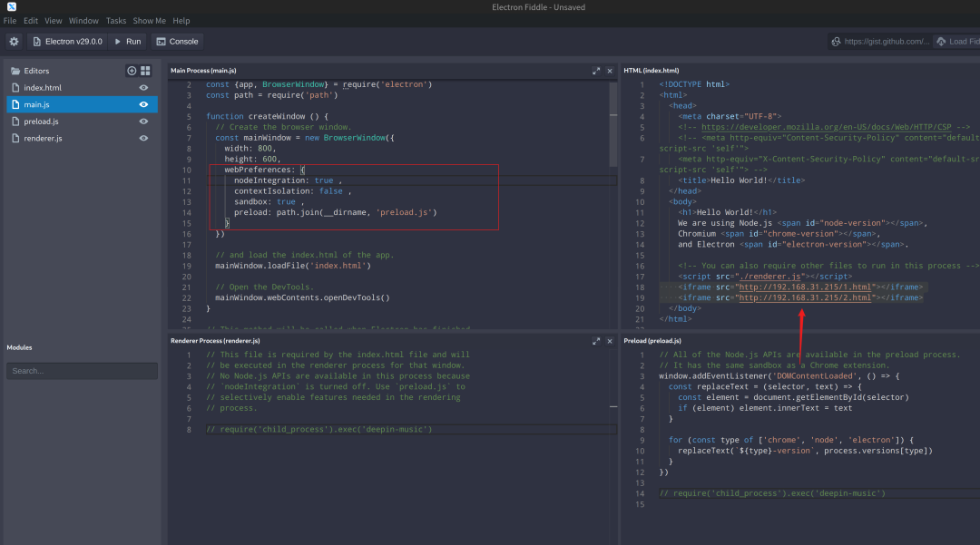Open the Electron v29.0.0 version selector
Image resolution: width=980 pixels, height=545 pixels.
tap(67, 42)
